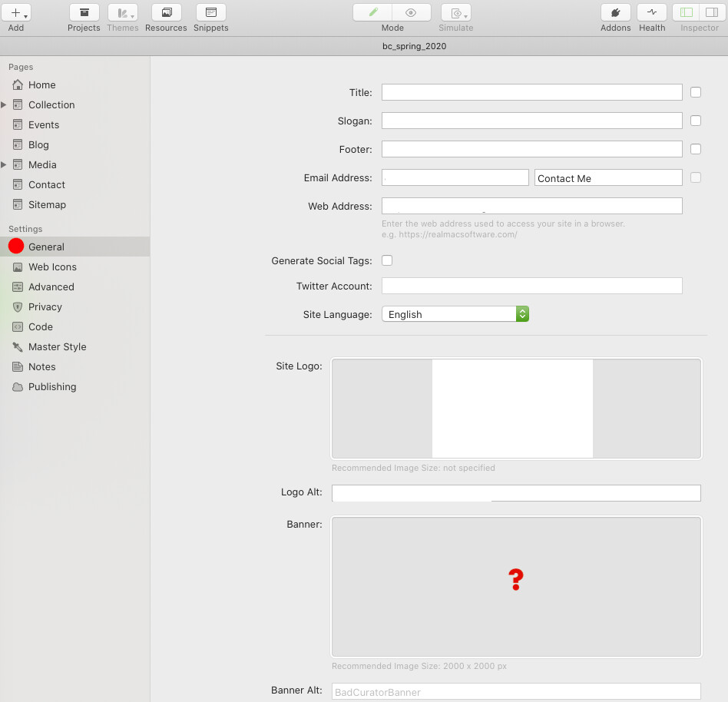Viewport: 728px width, 702px height.
Task: Click the Logo Alt field
Action: pyautogui.click(x=516, y=493)
